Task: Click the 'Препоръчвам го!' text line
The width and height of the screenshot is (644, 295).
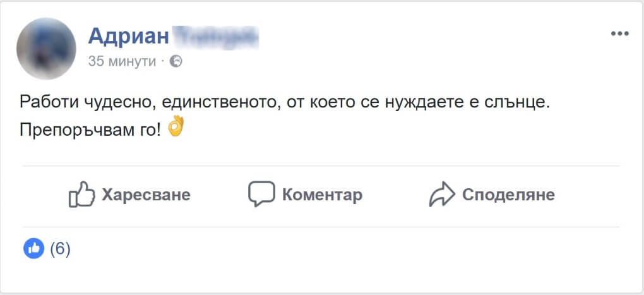Action: point(90,131)
